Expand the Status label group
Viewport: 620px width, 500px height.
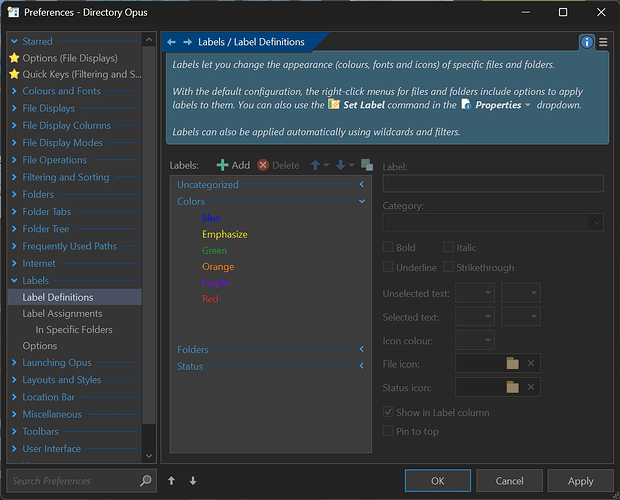362,366
